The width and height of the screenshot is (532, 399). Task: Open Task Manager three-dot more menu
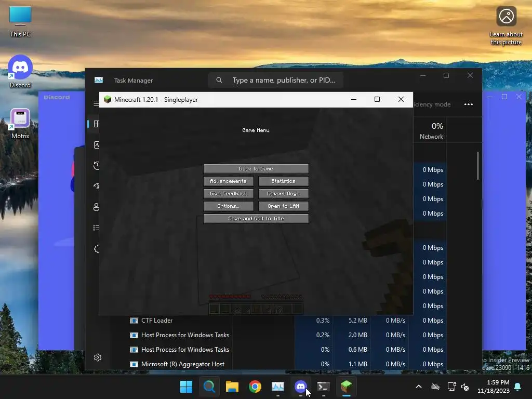[469, 104]
